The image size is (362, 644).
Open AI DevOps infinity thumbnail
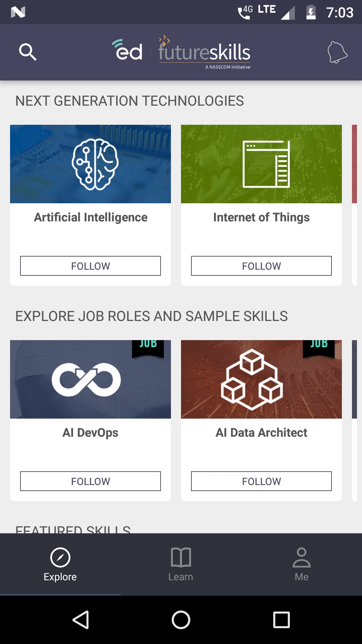click(x=90, y=379)
